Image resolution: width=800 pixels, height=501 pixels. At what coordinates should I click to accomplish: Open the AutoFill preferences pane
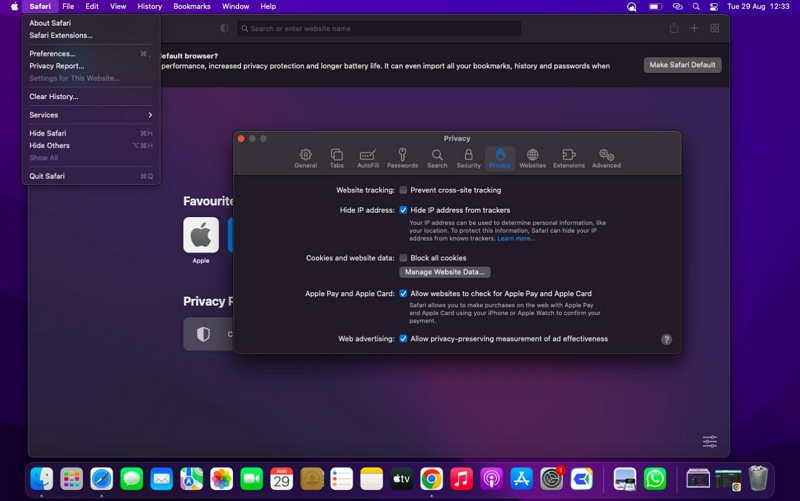[367, 159]
